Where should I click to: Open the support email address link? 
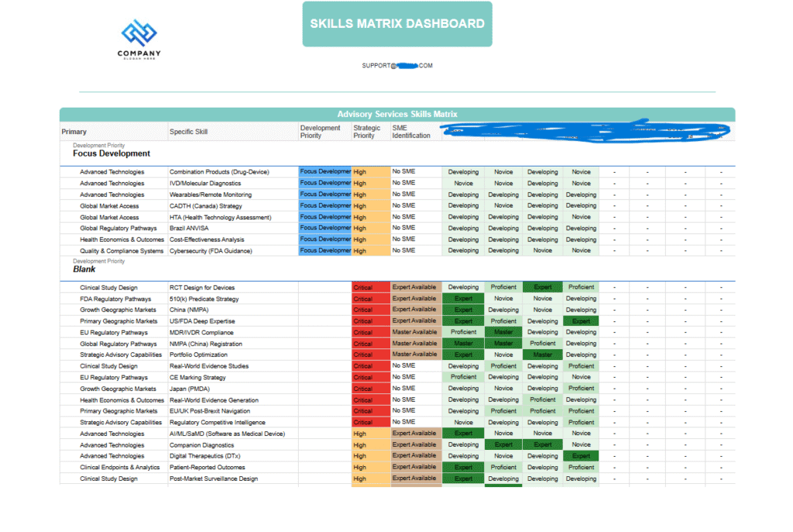[396, 66]
